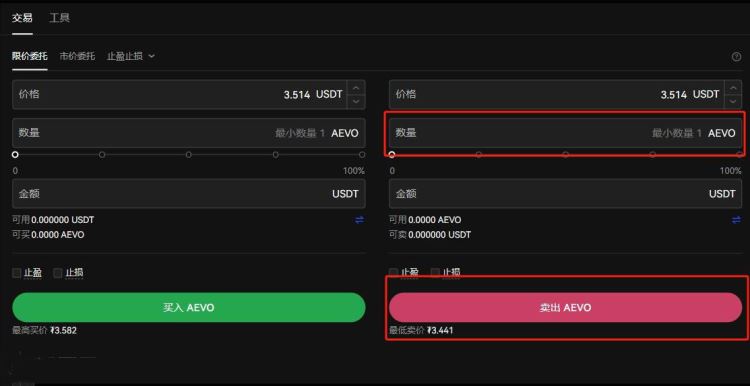The height and width of the screenshot is (386, 750).
Task: Increase buy price with up stepper arrow
Action: coord(356,88)
